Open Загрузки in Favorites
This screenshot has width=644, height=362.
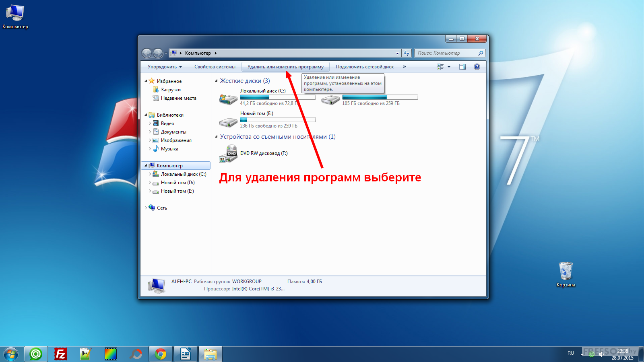[x=171, y=90]
